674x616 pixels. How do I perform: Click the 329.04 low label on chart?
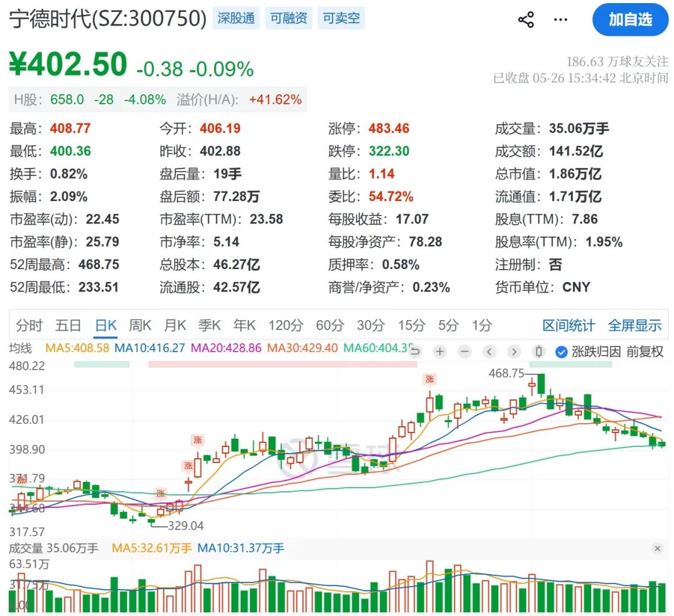point(186,526)
